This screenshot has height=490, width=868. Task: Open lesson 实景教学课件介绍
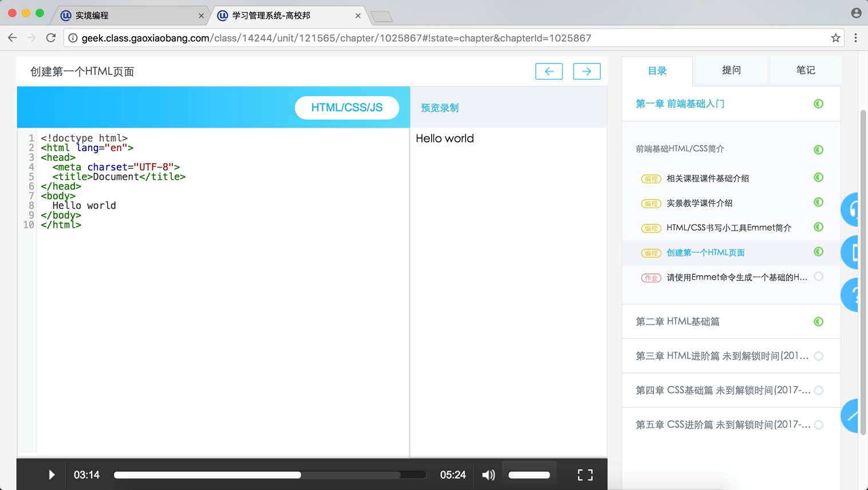(x=700, y=203)
